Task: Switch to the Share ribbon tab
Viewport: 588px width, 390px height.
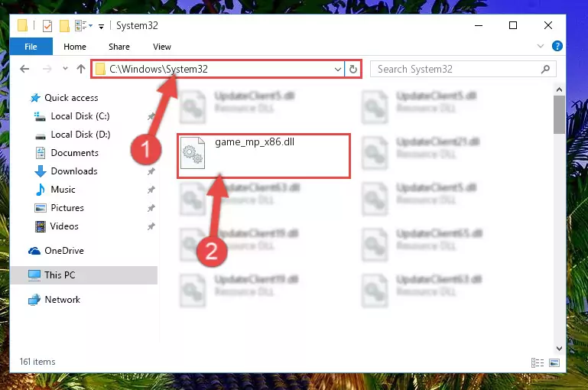Action: click(119, 47)
